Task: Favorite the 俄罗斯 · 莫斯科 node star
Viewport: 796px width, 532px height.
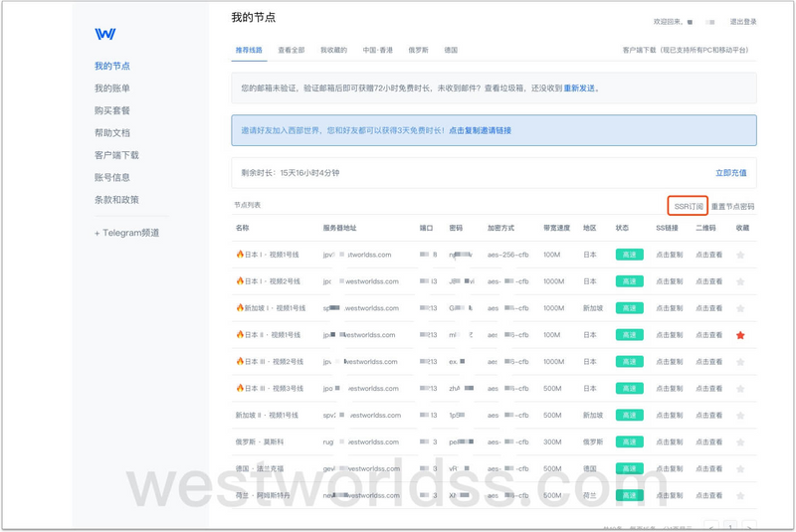Action: pyautogui.click(x=740, y=443)
